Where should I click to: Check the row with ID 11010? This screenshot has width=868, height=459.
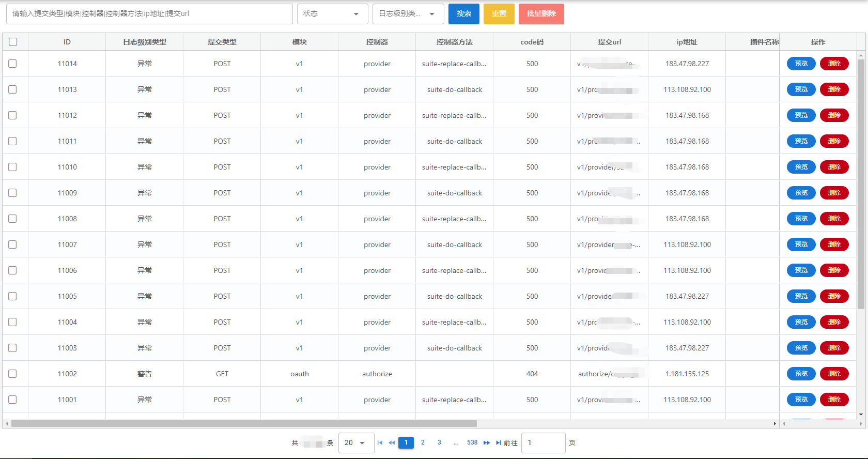tap(13, 167)
